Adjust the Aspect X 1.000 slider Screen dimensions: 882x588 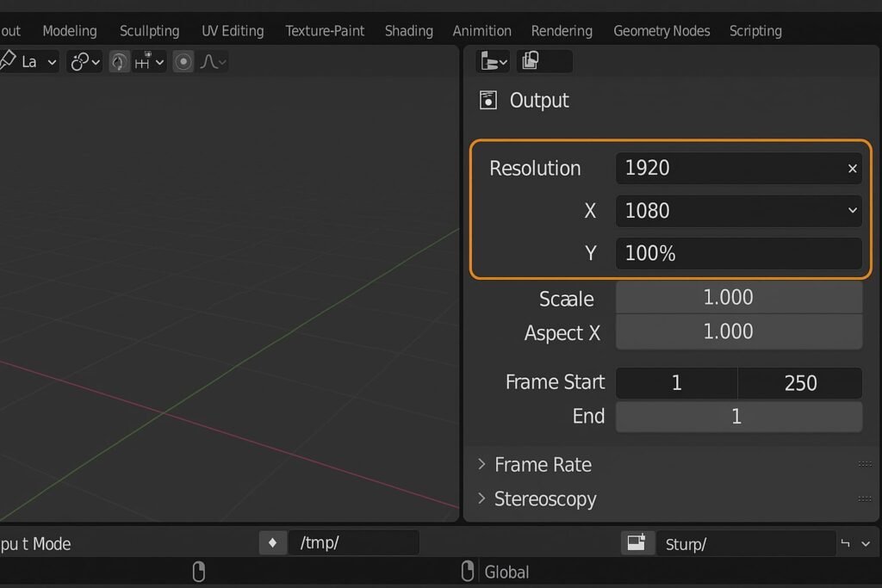[x=738, y=331]
